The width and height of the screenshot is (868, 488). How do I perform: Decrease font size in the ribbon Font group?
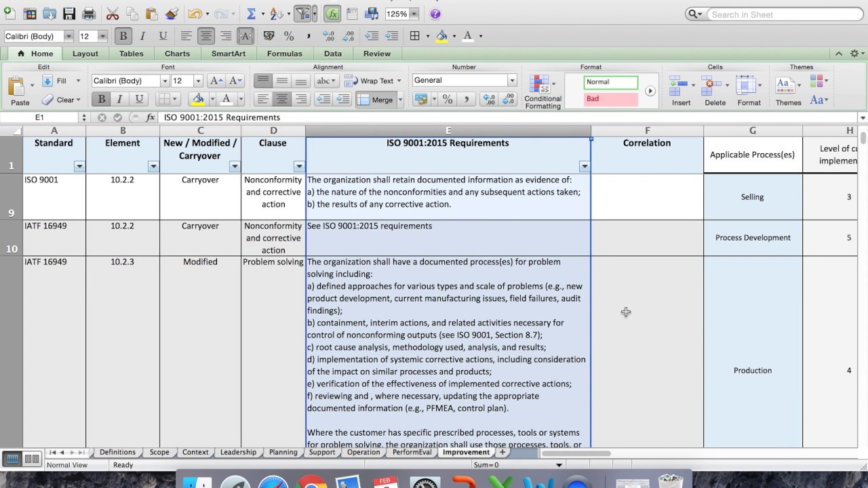[235, 81]
